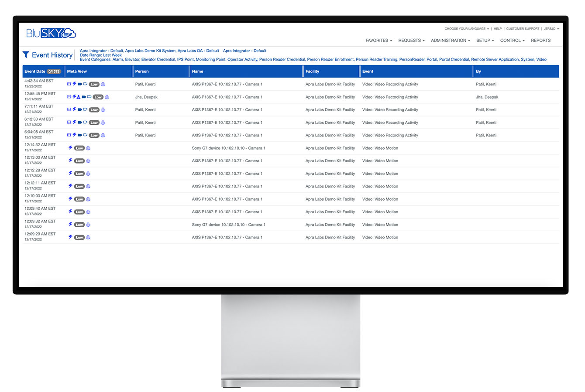This screenshot has height=392, width=585.
Task: Click the person icon in the 12:55:45 PM row
Action: click(x=79, y=97)
